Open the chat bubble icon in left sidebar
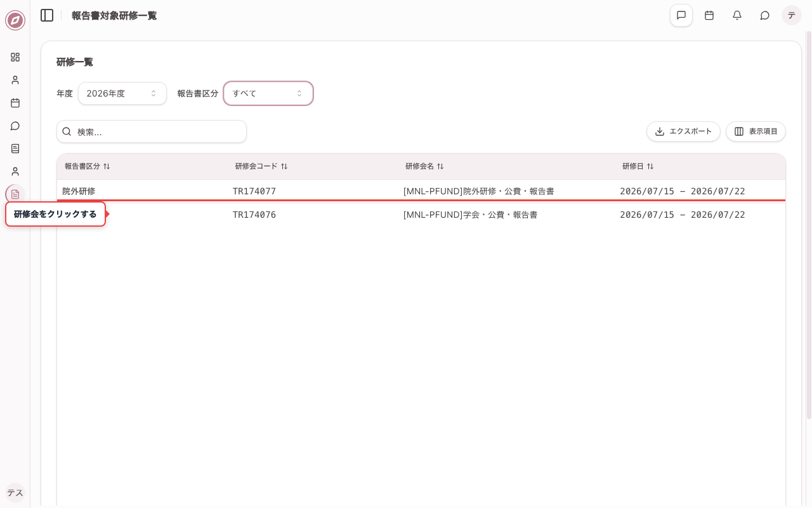This screenshot has height=508, width=812. [15, 126]
